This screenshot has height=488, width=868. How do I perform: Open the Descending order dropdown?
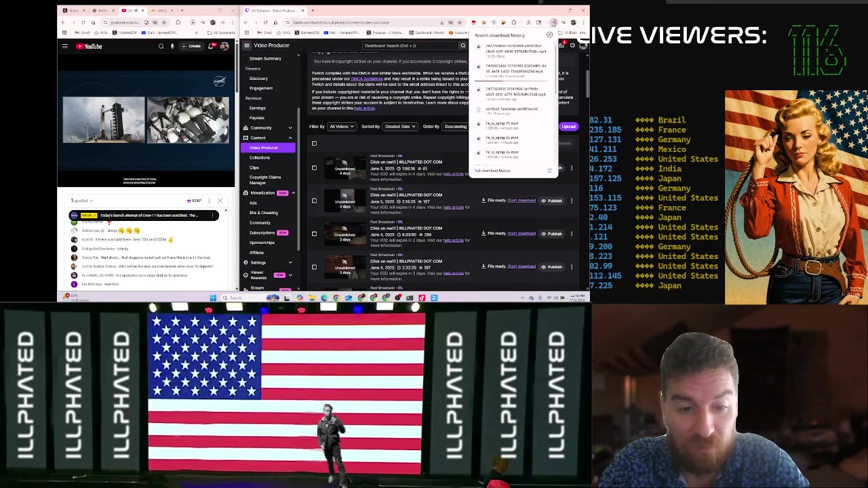pos(455,126)
